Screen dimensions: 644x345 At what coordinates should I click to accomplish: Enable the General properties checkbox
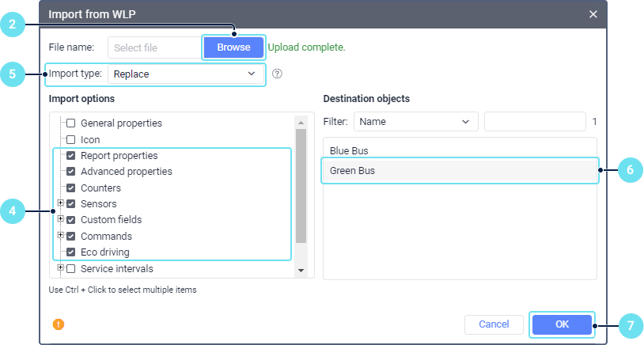(71, 123)
